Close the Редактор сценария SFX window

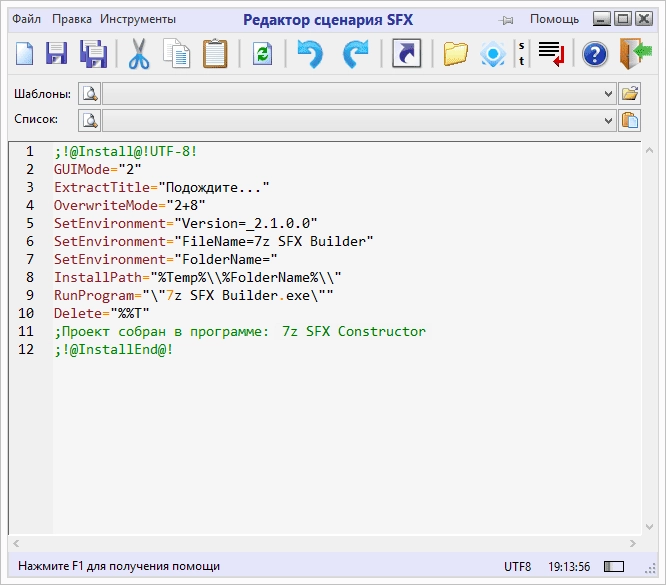pyautogui.click(x=644, y=19)
